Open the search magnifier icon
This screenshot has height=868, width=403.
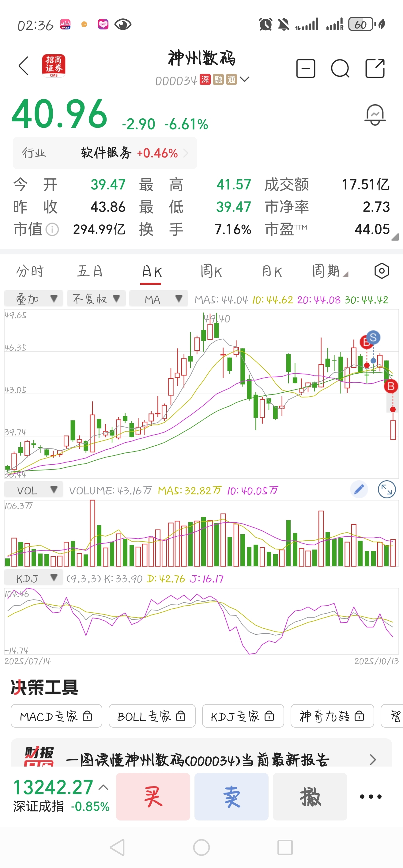coord(340,68)
